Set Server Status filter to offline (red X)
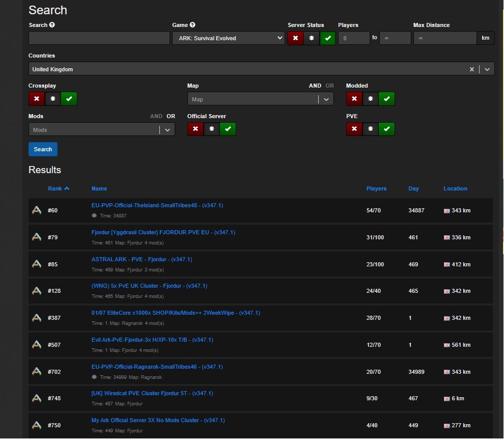The width and height of the screenshot is (504, 440). click(x=295, y=38)
